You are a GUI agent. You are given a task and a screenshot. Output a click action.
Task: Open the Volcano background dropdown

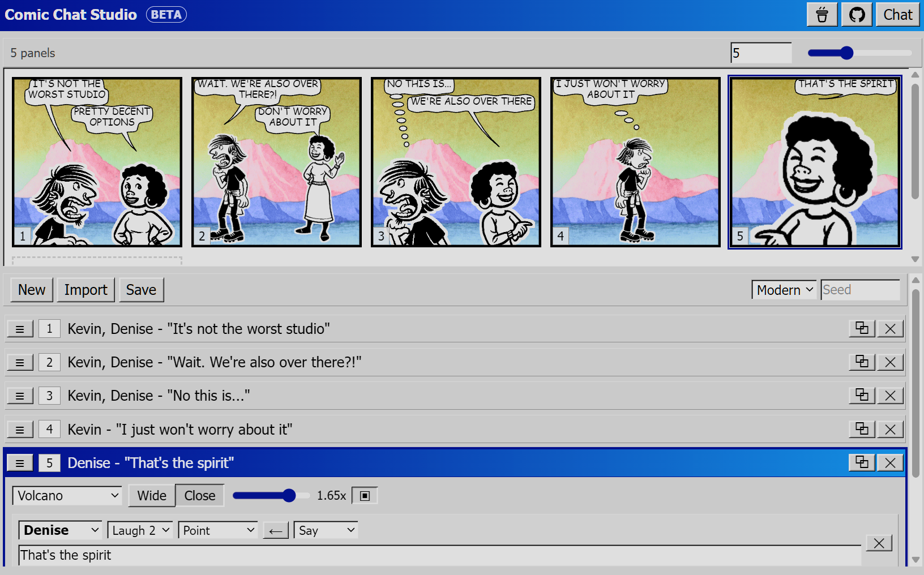[x=67, y=496]
